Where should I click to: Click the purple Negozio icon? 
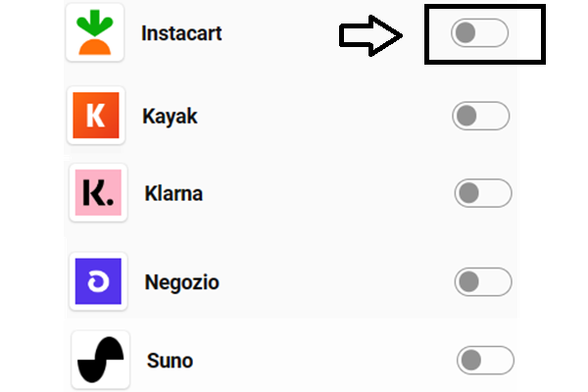(98, 282)
